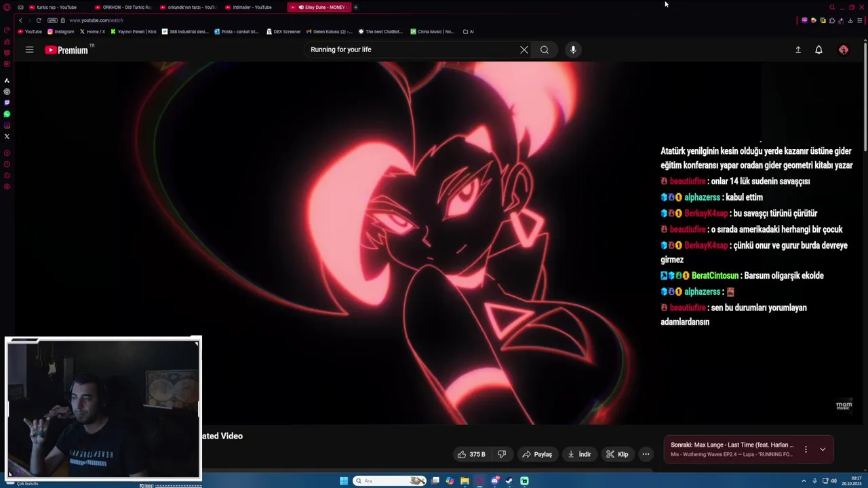Viewport: 868px width, 488px height.
Task: Switch to 'İhtimaller - YouTube' tab
Action: (253, 7)
